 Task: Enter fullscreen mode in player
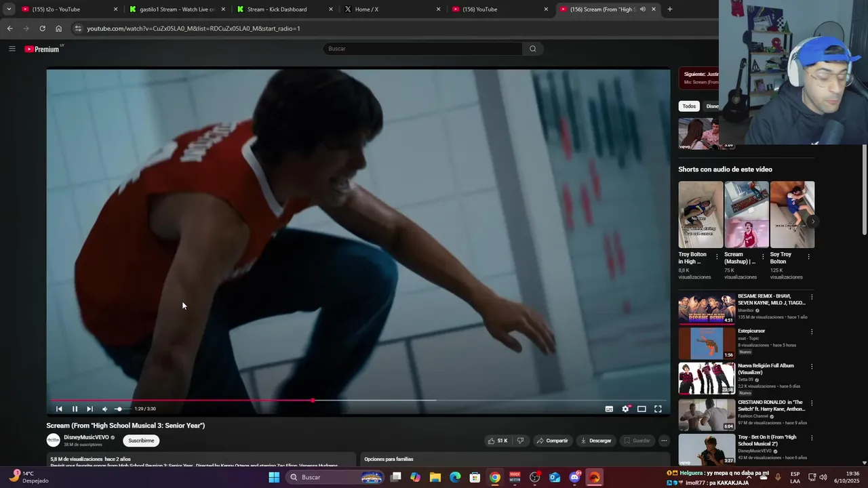pos(658,409)
